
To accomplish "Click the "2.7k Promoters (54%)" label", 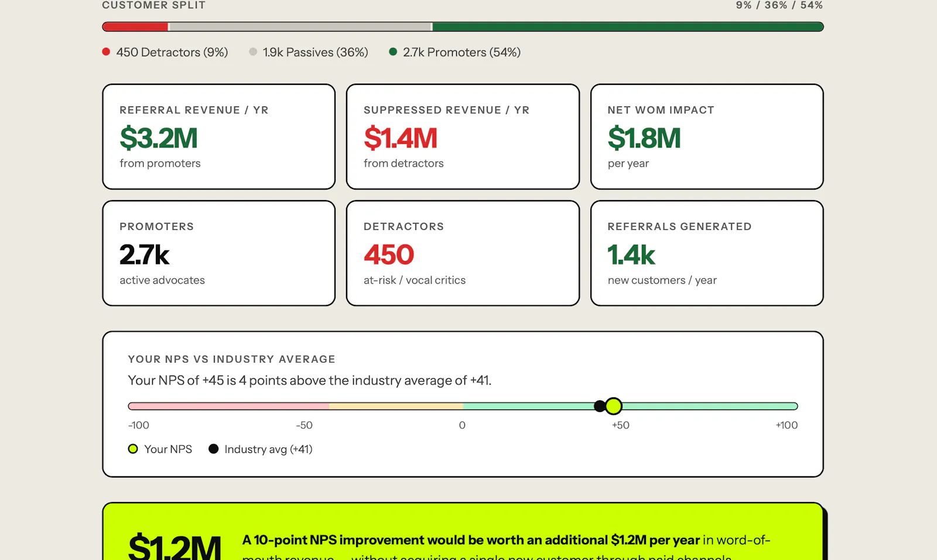I will tap(461, 52).
